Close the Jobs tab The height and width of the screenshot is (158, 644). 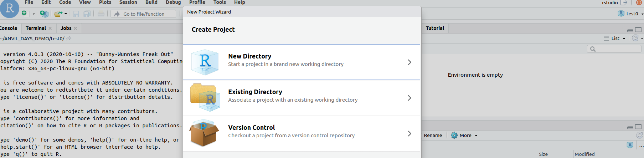(x=76, y=29)
